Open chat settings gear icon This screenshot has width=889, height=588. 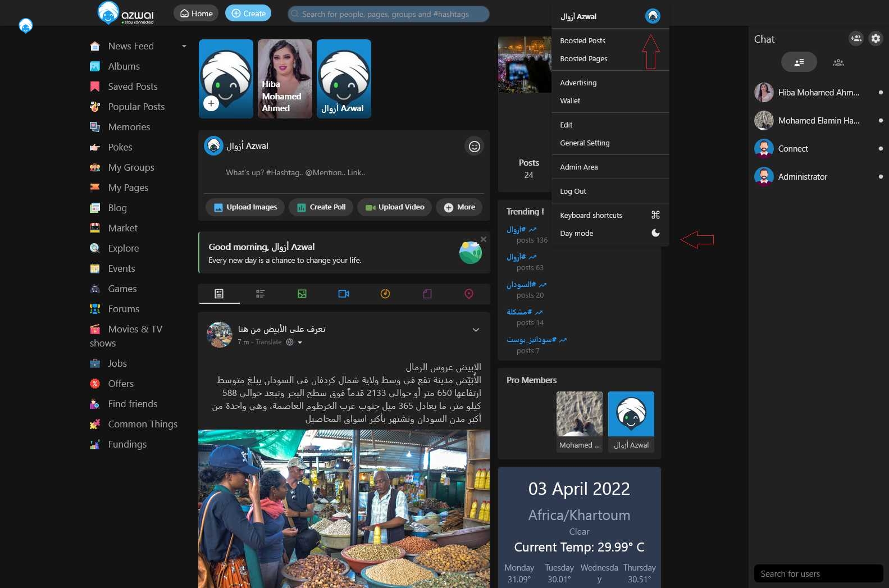coord(876,39)
